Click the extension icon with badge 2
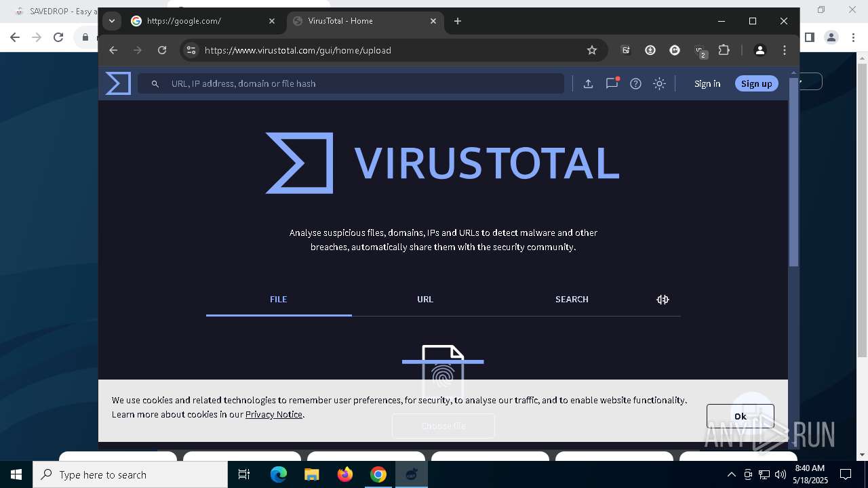The height and width of the screenshot is (488, 868). pyautogui.click(x=700, y=51)
